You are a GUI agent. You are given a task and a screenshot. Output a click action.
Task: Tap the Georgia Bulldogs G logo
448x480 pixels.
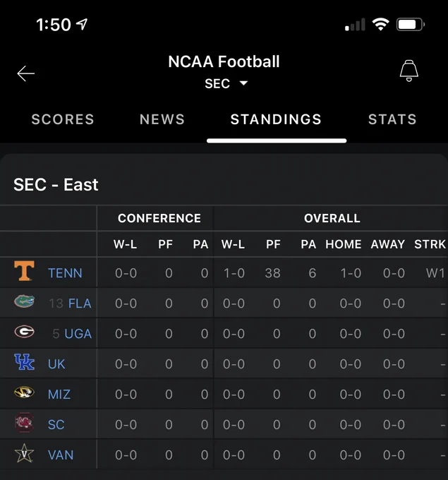tap(24, 332)
